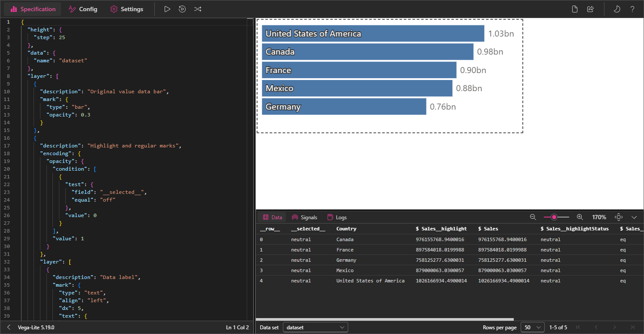Click the back arrow beside Vega-Lite version
The height and width of the screenshot is (334, 644).
[9, 328]
